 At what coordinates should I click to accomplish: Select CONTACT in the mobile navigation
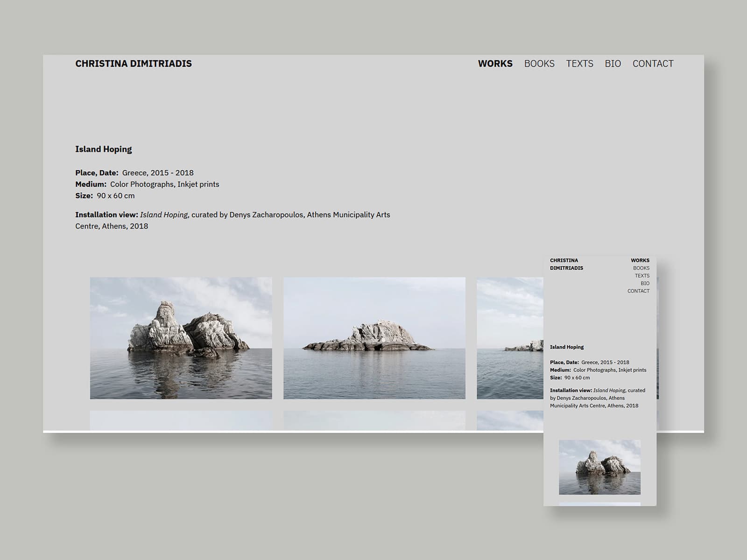(x=638, y=291)
